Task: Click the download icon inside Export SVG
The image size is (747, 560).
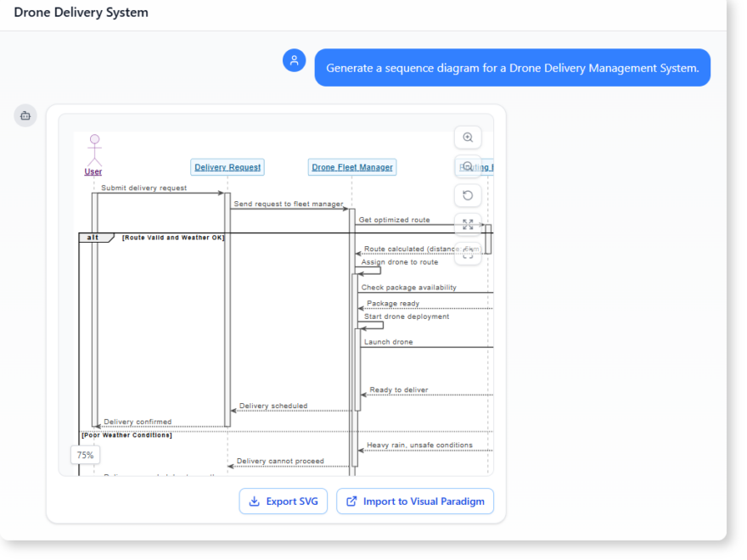Action: (x=254, y=501)
